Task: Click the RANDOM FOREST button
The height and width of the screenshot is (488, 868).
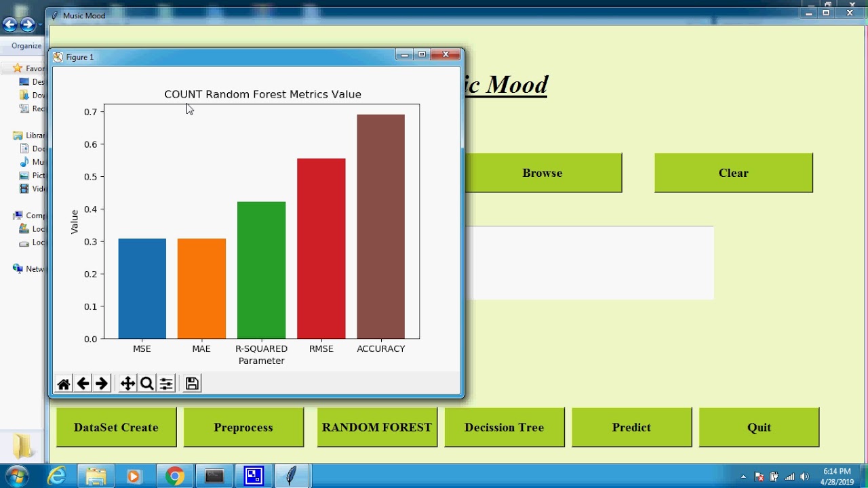Action: (377, 428)
